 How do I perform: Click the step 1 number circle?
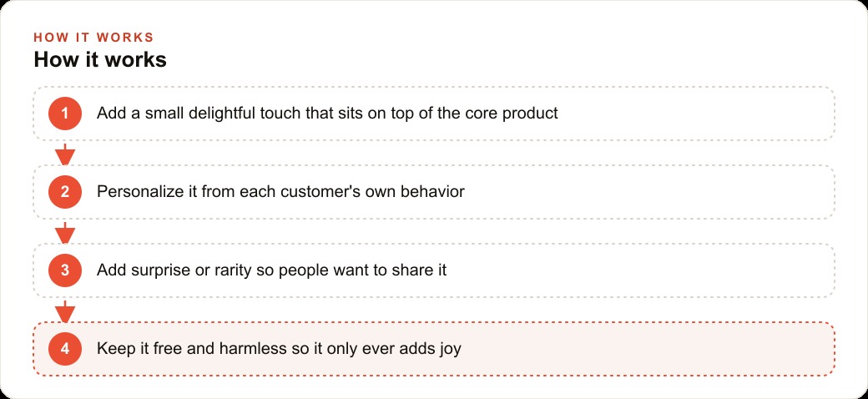tap(65, 114)
